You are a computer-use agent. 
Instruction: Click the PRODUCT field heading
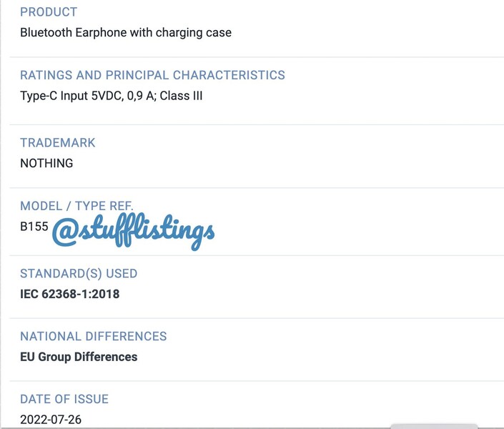(49, 12)
